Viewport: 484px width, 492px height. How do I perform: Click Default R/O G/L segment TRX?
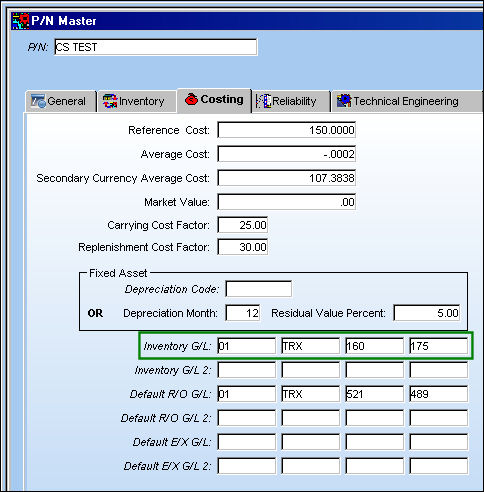[311, 394]
